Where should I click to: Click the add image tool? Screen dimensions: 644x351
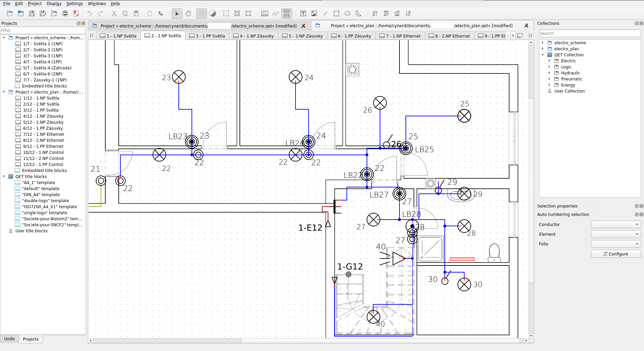click(x=314, y=13)
